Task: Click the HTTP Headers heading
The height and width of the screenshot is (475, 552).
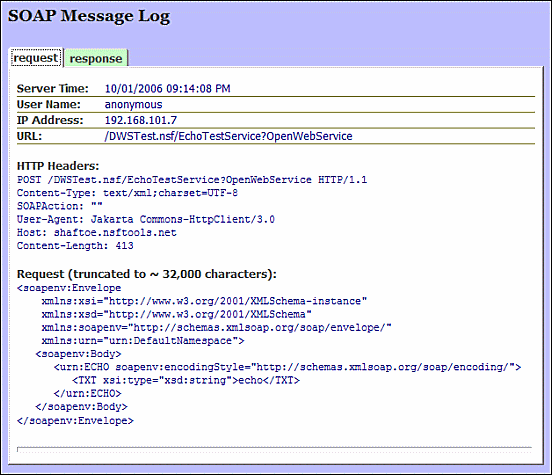Action: [58, 166]
